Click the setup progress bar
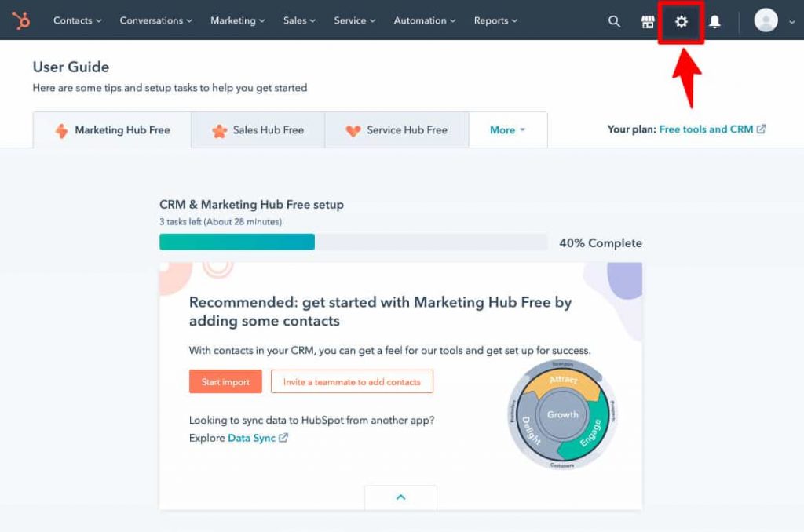The image size is (804, 532). [353, 242]
